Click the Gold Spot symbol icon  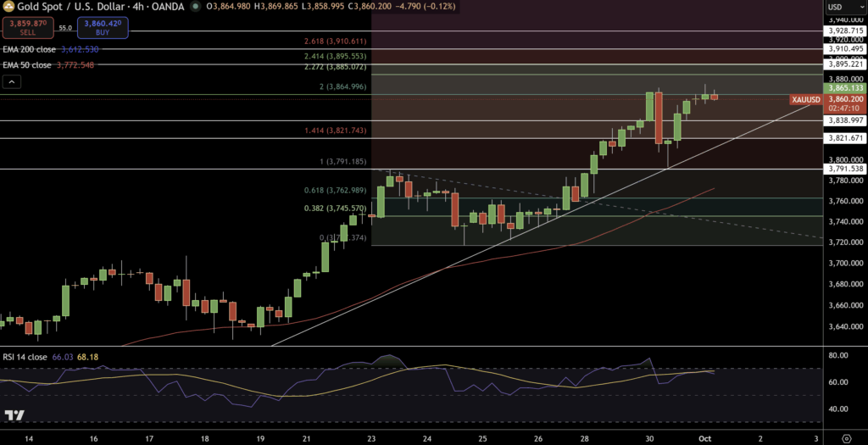pyautogui.click(x=7, y=7)
